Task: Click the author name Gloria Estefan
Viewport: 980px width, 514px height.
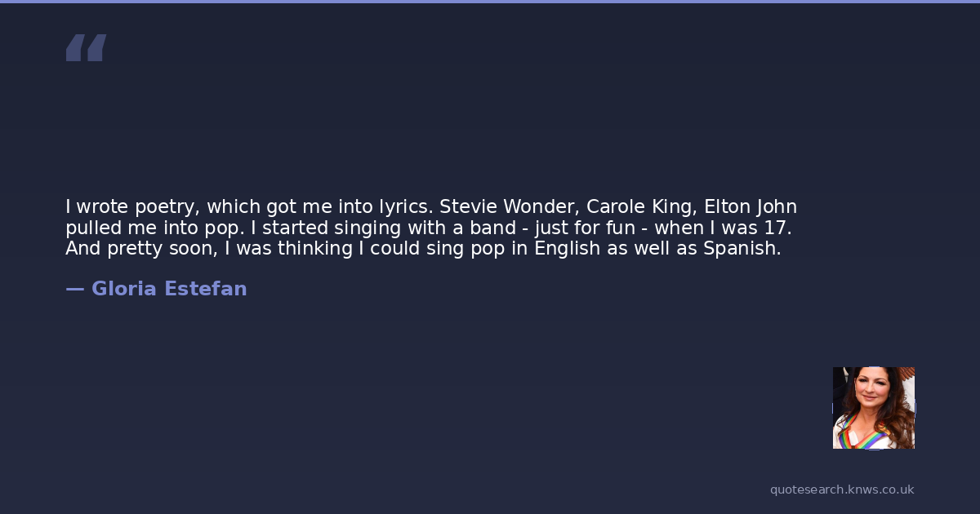Action: pos(169,289)
